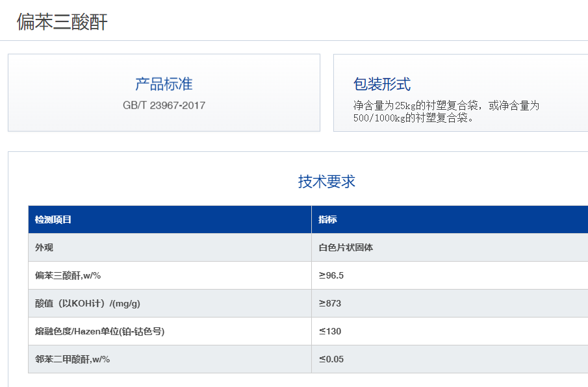
Task: Click the 外观 table cell
Action: tap(170, 247)
